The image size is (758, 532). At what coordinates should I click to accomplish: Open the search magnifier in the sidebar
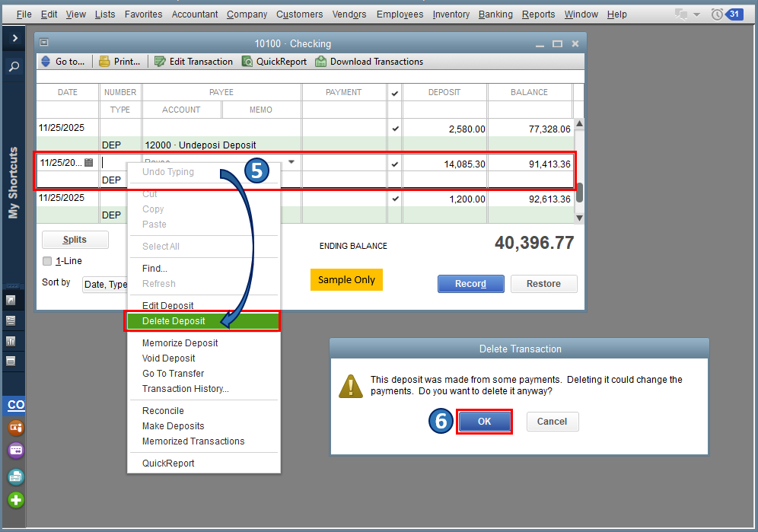click(x=14, y=65)
